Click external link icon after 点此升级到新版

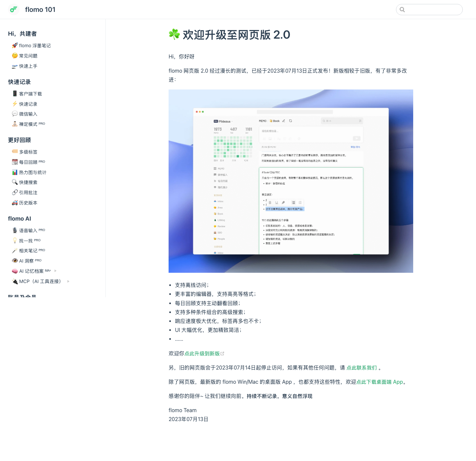222,353
